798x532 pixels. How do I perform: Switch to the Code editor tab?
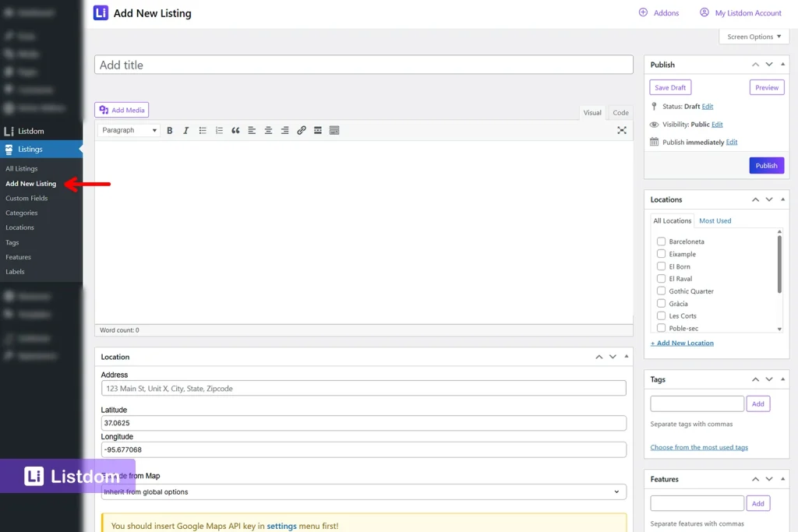620,112
